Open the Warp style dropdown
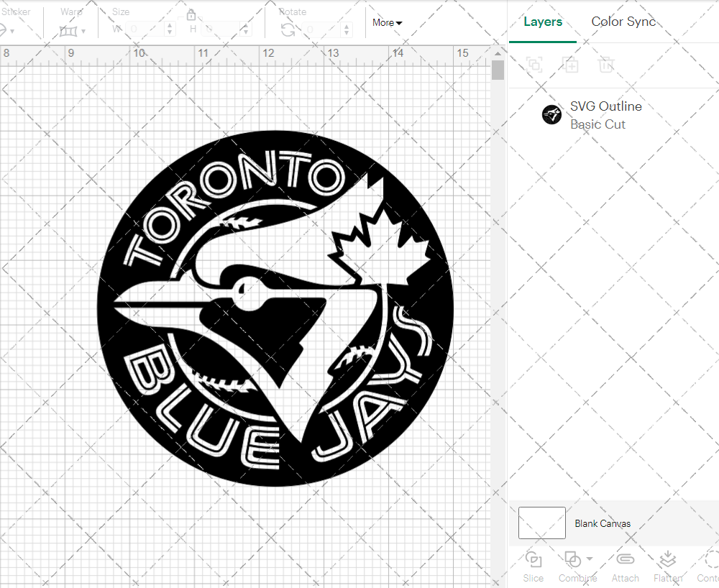Screen dimensions: 719x588 tap(84, 31)
